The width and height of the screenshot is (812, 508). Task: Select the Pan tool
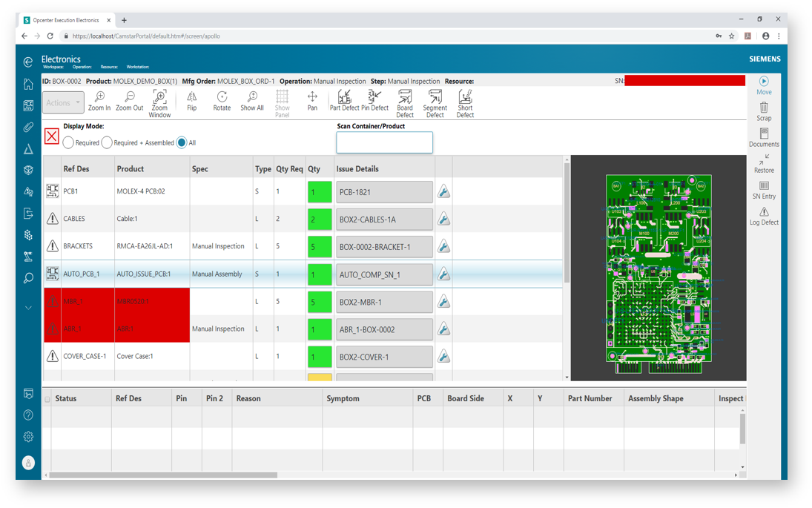point(312,100)
